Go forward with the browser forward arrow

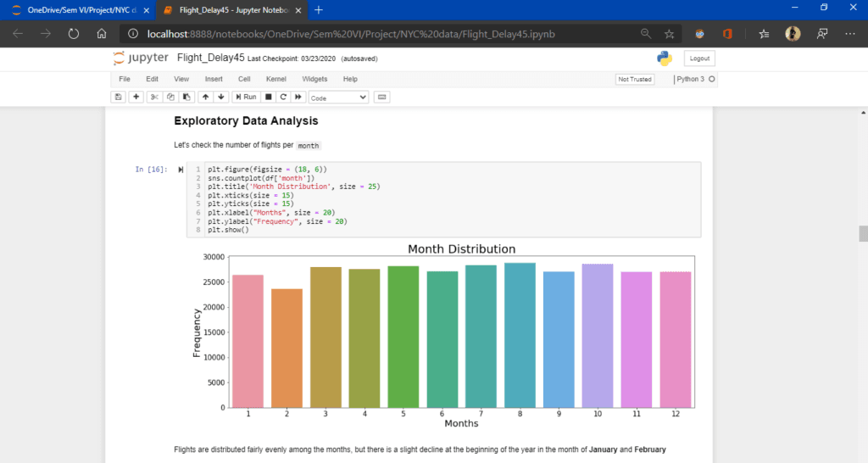46,34
